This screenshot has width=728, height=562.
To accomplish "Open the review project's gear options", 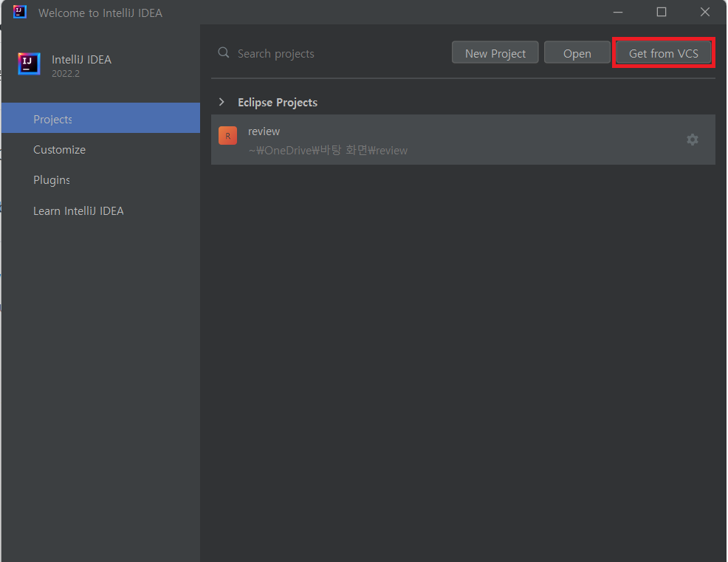I will point(693,140).
